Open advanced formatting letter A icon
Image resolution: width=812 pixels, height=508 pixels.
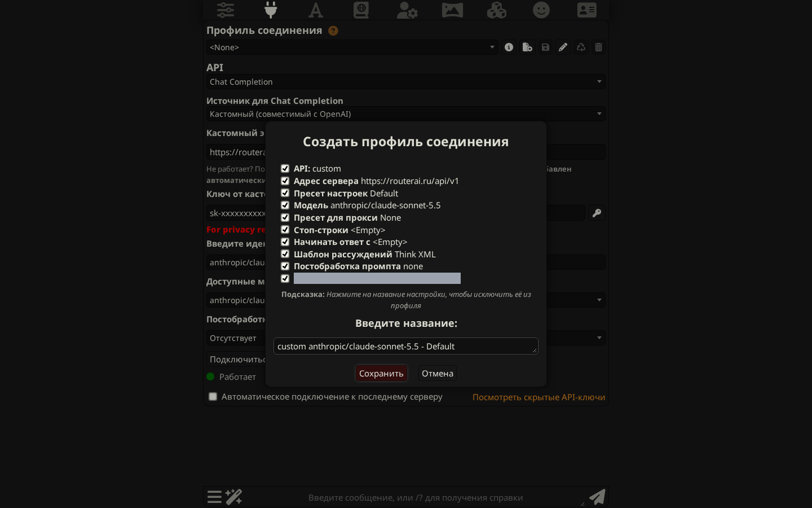tap(316, 10)
